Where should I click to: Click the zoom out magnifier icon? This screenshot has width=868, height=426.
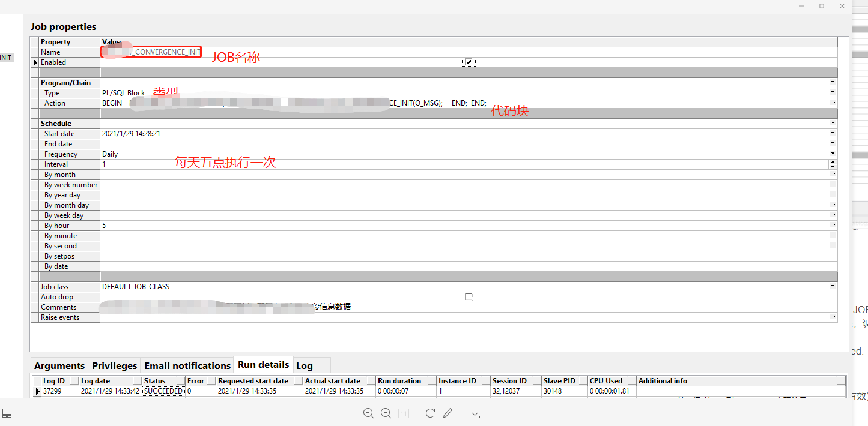pyautogui.click(x=386, y=413)
